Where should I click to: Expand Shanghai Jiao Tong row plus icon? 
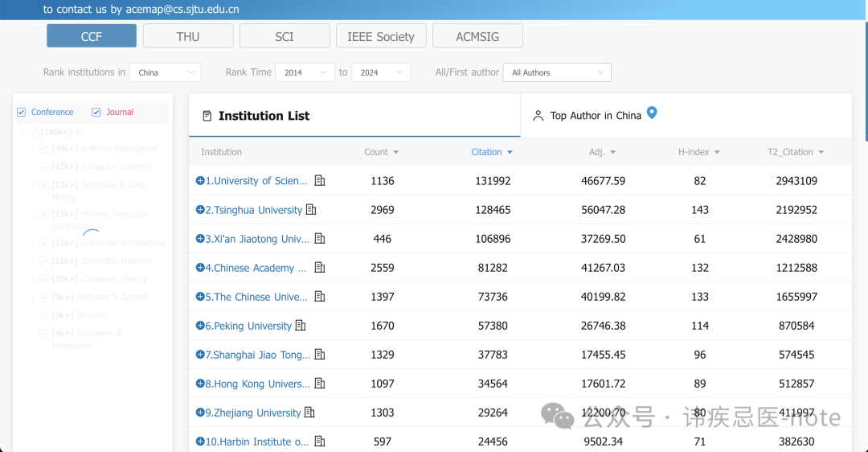(200, 354)
